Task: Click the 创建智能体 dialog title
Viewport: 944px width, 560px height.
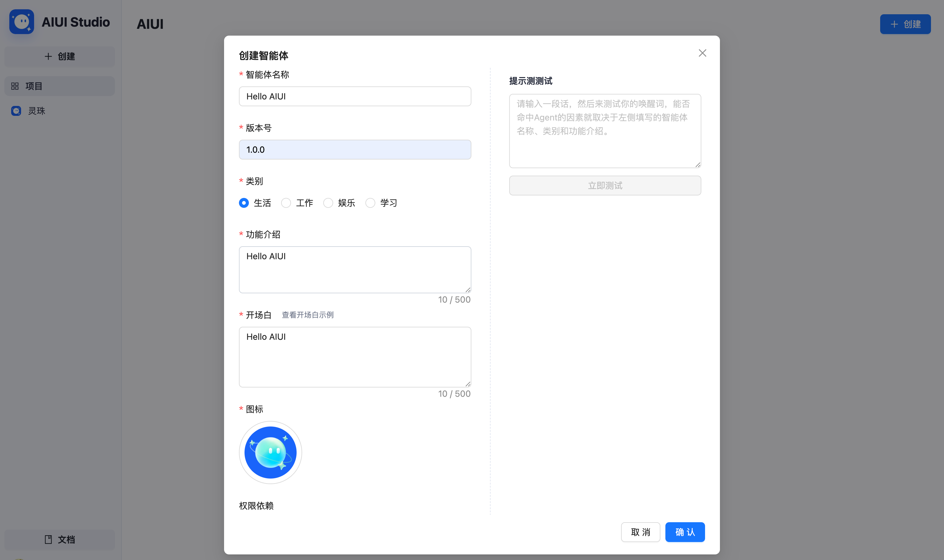Action: 263,56
